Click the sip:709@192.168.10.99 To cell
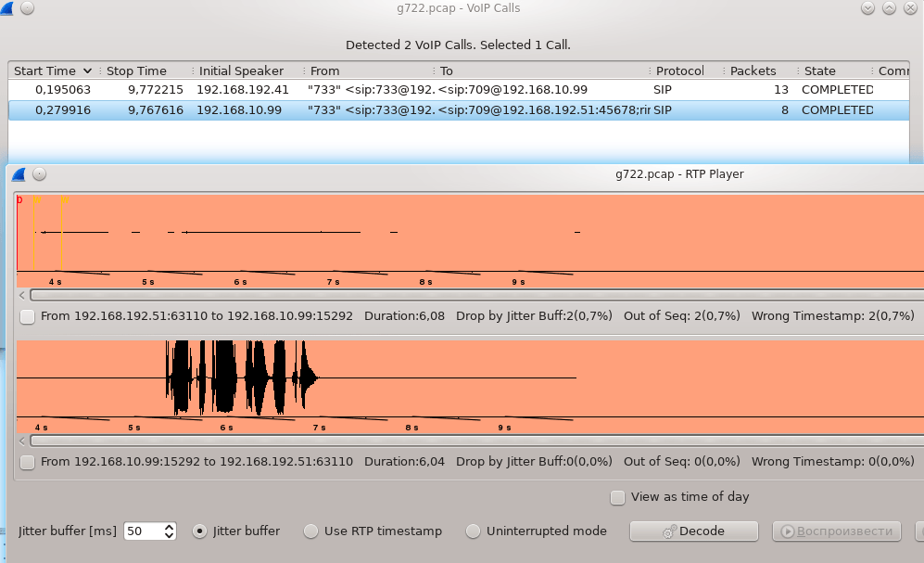Image resolution: width=924 pixels, height=563 pixels. click(513, 90)
